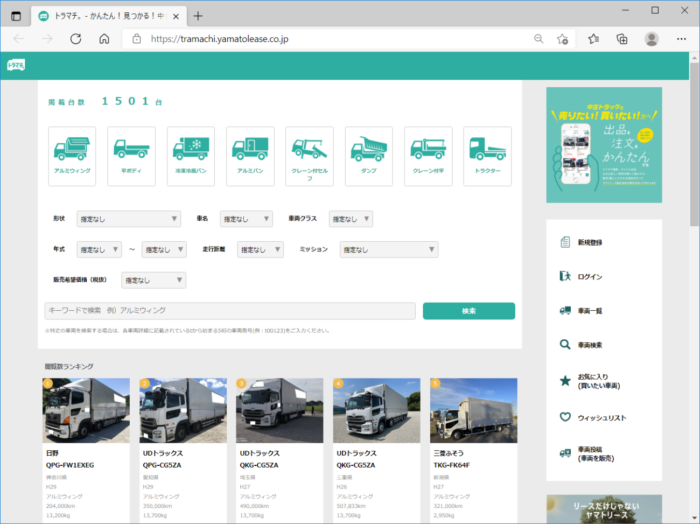Click the keyword search input field
The height and width of the screenshot is (524, 700).
230,311
